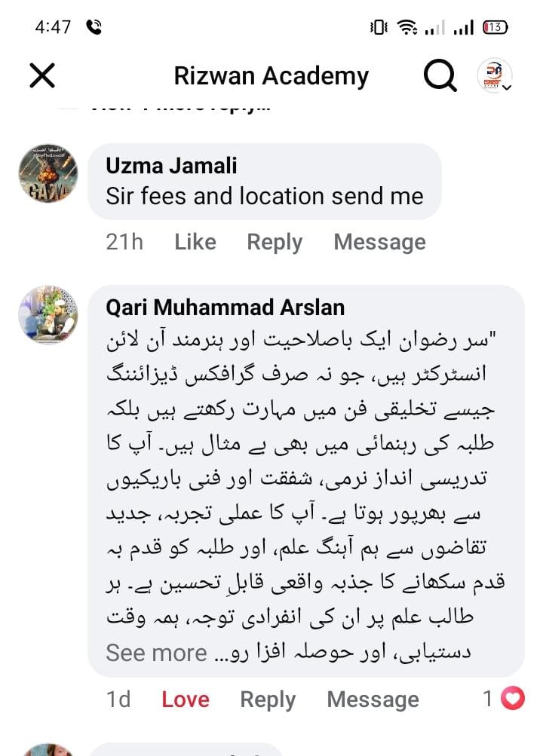
Task: Expand comment with See more
Action: pyautogui.click(x=156, y=653)
